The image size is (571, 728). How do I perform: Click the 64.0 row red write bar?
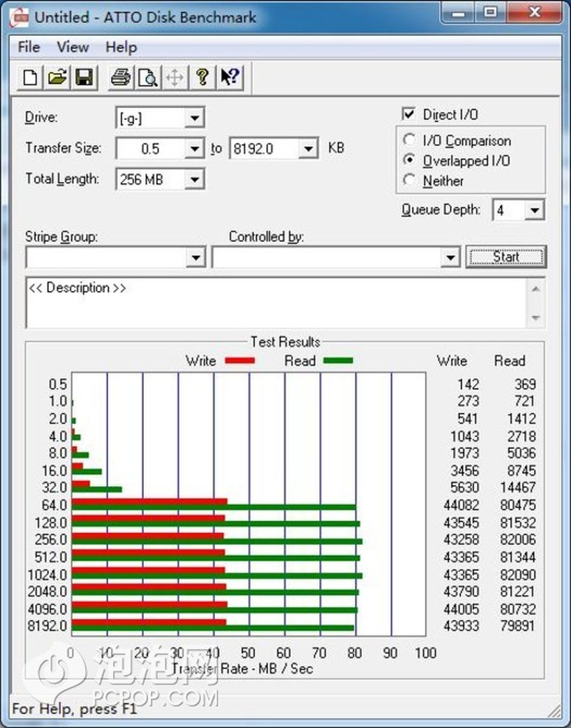(150, 502)
